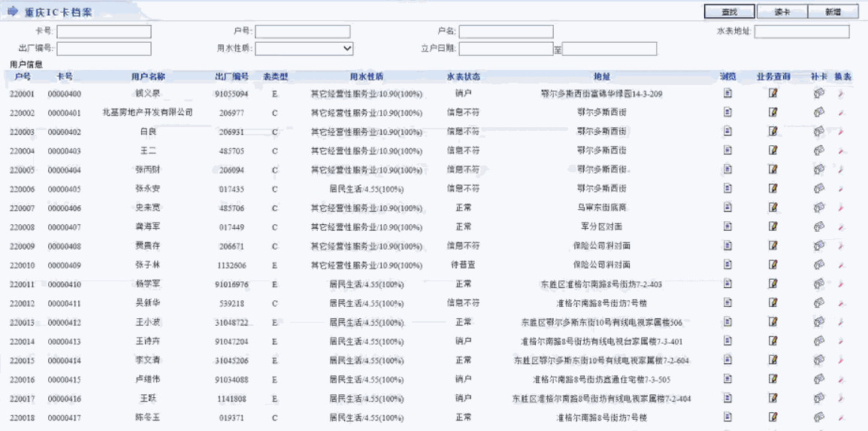
Task: Click reissue card icon for account 220005
Action: coord(818,169)
